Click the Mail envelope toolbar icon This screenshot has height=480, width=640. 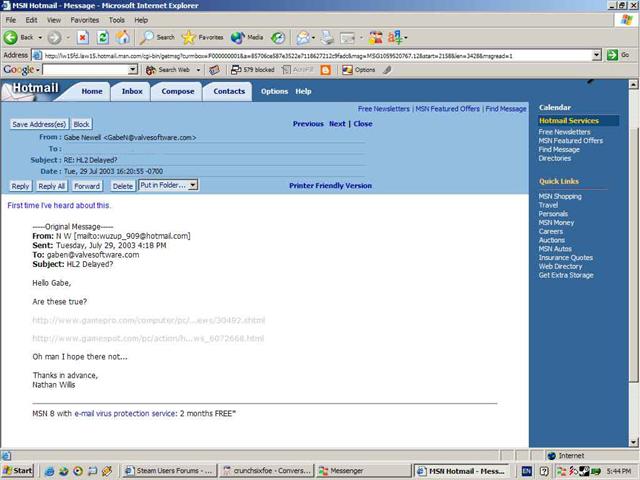click(x=303, y=38)
